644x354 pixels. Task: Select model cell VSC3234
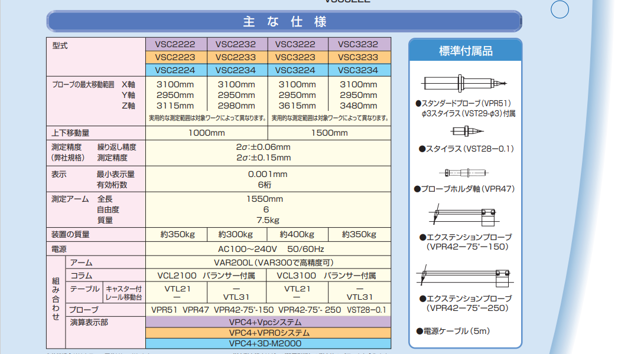pos(359,70)
